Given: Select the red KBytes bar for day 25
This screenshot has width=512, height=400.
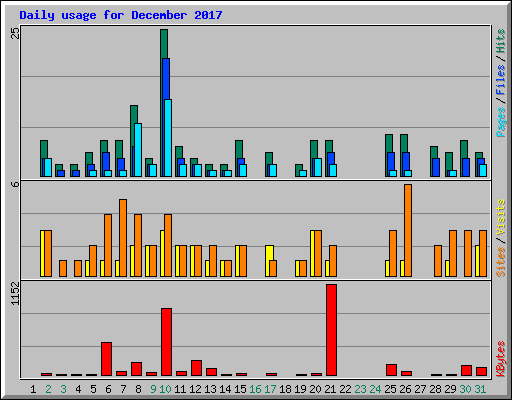Looking at the screenshot, I should (x=391, y=370).
